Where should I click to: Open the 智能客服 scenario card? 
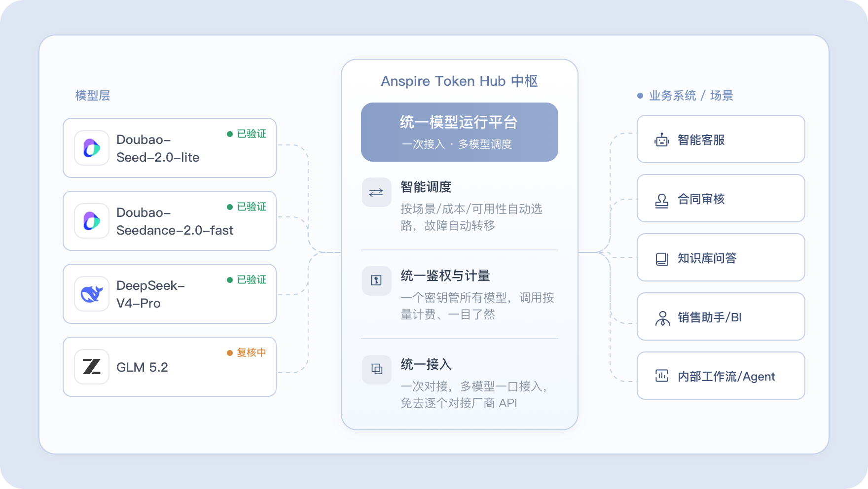point(721,139)
